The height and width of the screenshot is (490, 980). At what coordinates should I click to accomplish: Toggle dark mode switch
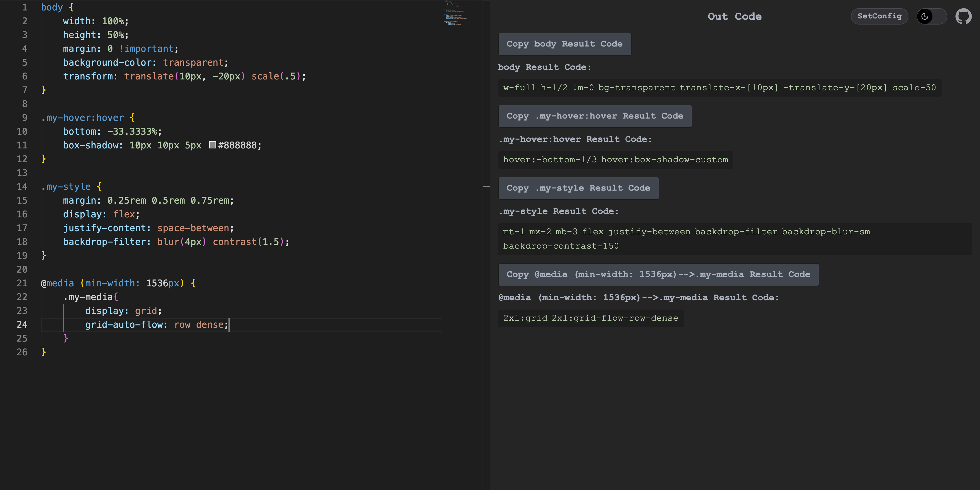(x=931, y=16)
